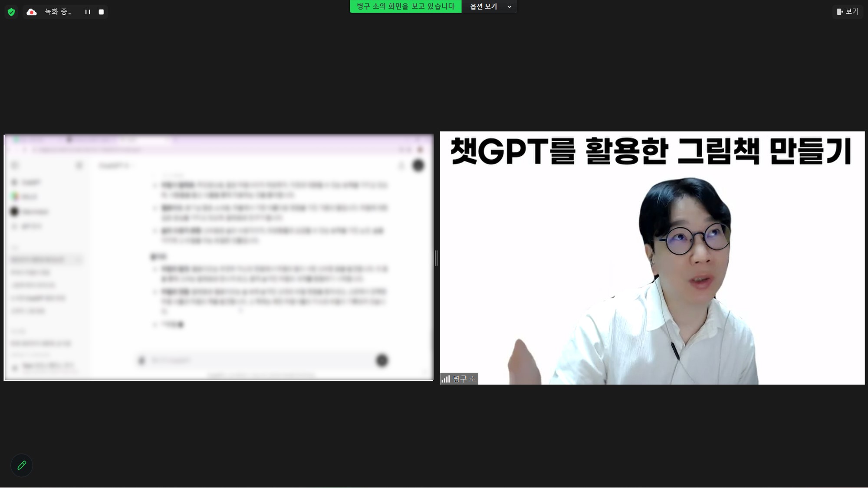Click the 녹화 중 recording status text
868x488 pixels.
tap(58, 12)
